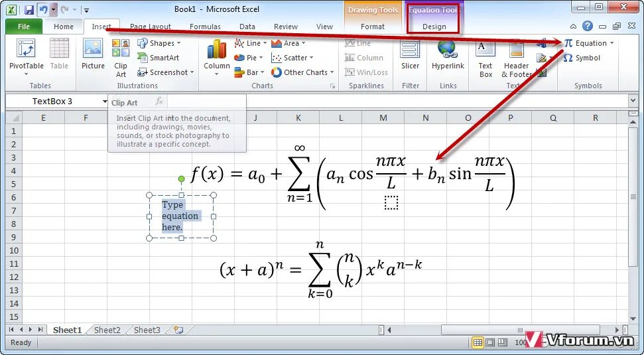Viewport: 644px width, 355px height.
Task: Open the Equation Tools Design tab
Action: pos(434,27)
